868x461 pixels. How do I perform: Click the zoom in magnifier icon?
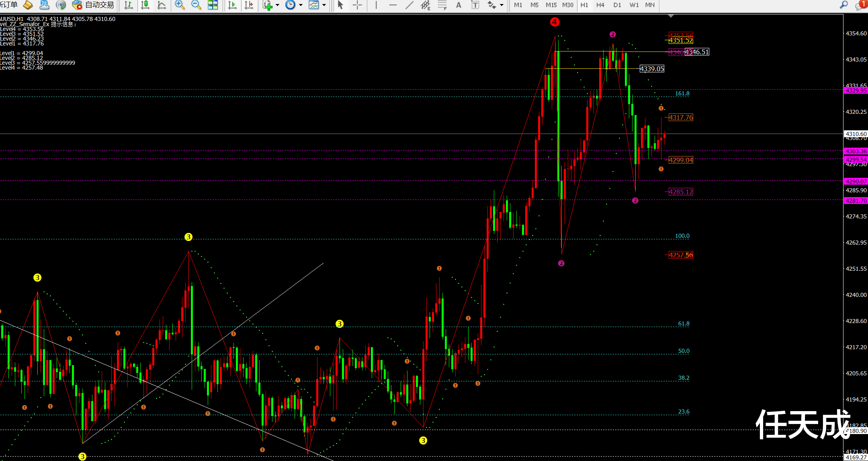click(180, 5)
